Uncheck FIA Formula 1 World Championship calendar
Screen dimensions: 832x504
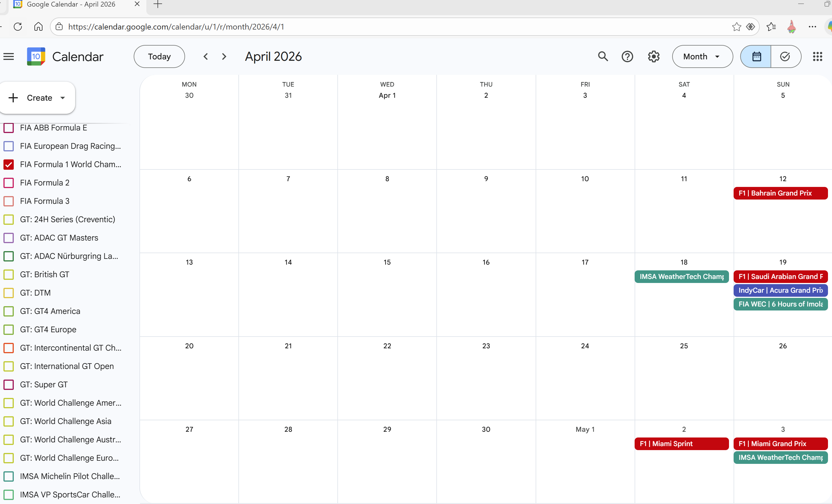(x=8, y=165)
